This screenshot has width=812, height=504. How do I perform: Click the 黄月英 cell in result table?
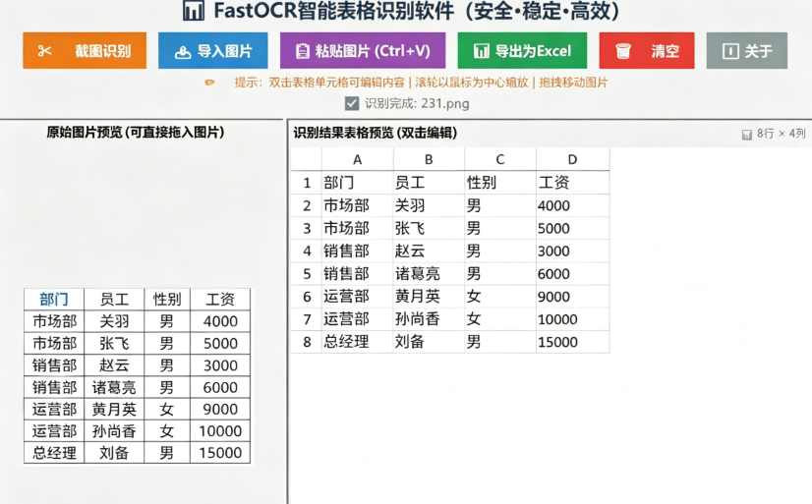(x=429, y=297)
